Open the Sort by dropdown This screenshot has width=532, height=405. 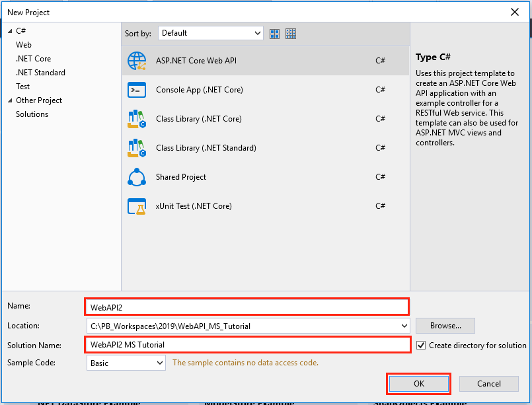[x=211, y=33]
